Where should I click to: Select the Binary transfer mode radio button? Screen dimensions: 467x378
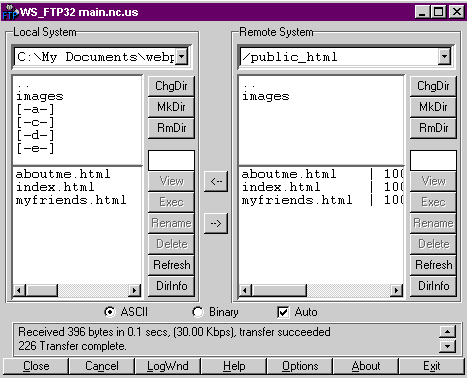198,312
